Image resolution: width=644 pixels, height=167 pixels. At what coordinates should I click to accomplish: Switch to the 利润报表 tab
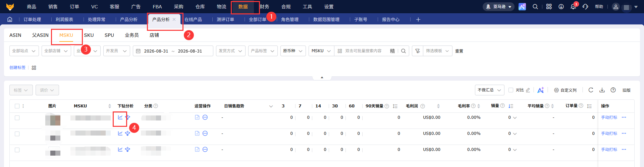point(64,19)
